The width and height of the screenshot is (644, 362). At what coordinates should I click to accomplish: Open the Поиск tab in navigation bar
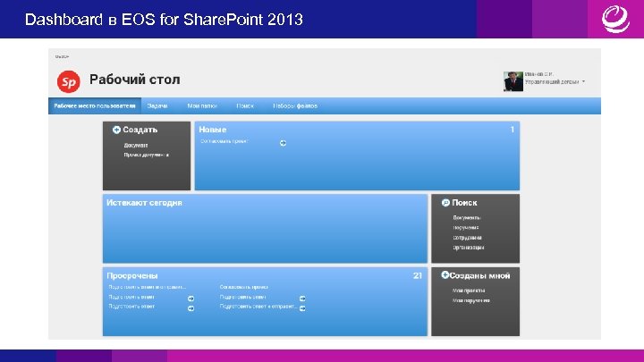[245, 105]
